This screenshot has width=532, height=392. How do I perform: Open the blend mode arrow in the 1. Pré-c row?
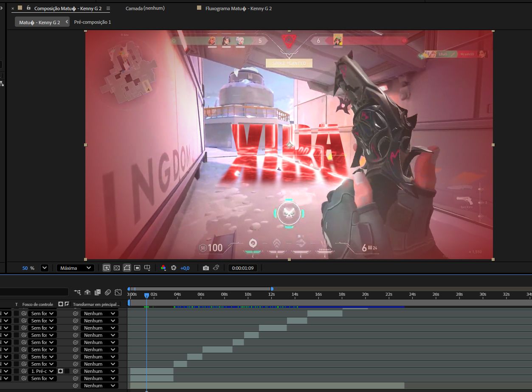coord(6,371)
